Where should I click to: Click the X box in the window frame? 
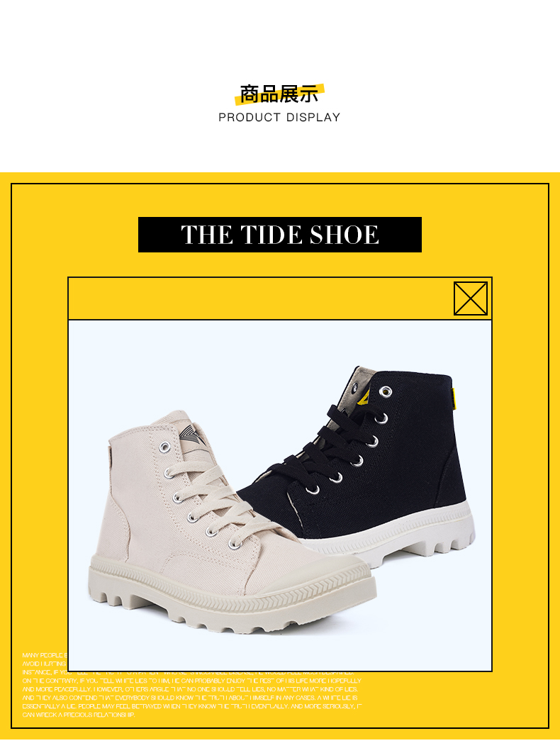470,298
